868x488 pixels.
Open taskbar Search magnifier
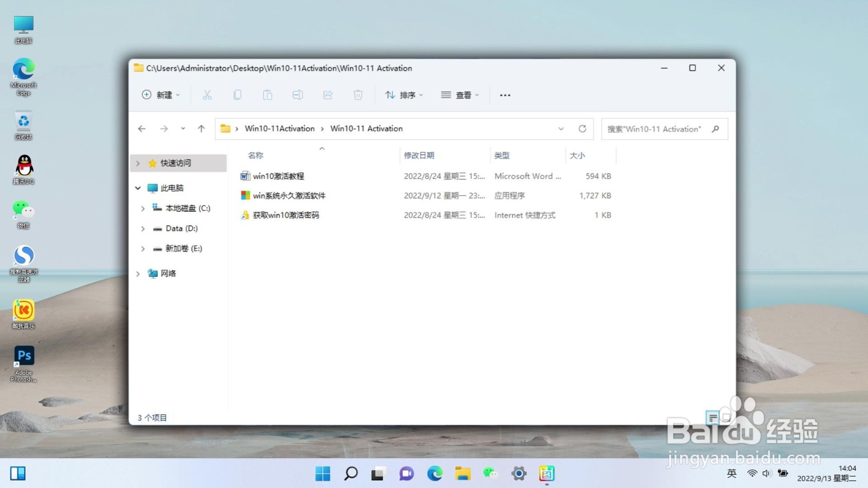tap(351, 473)
